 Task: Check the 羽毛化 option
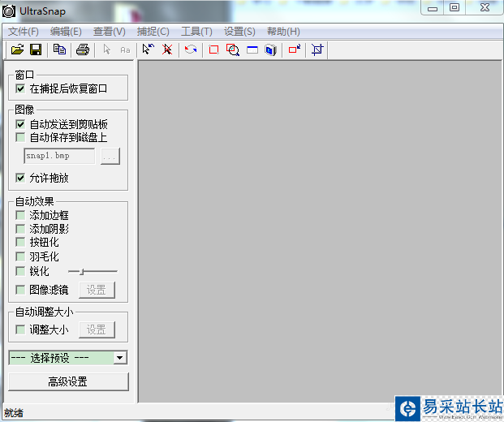20,256
